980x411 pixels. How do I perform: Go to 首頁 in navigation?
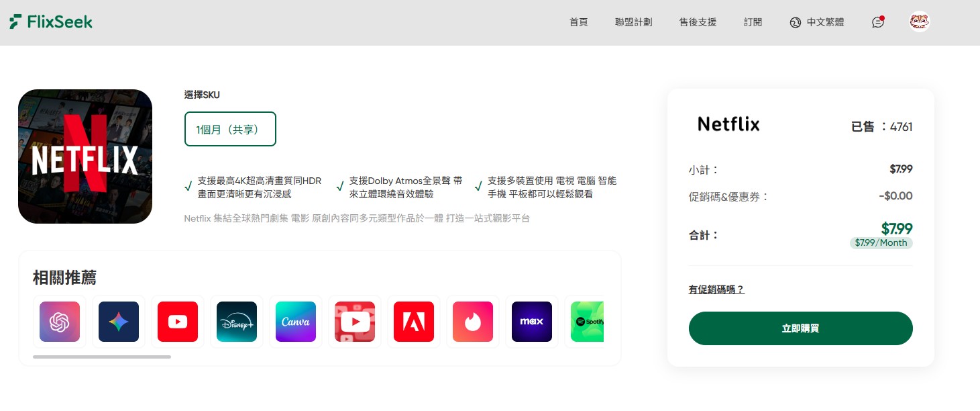point(578,22)
